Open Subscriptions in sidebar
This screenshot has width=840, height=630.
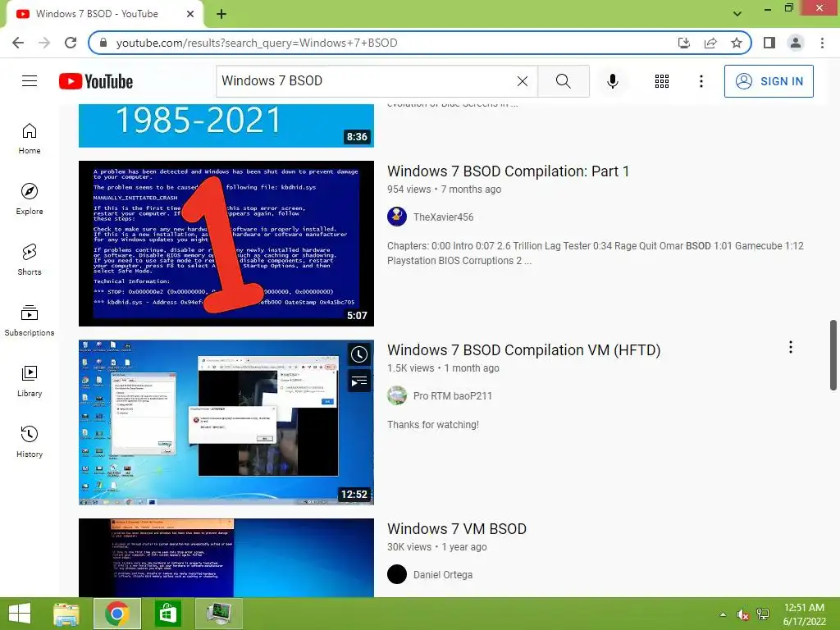30,321
